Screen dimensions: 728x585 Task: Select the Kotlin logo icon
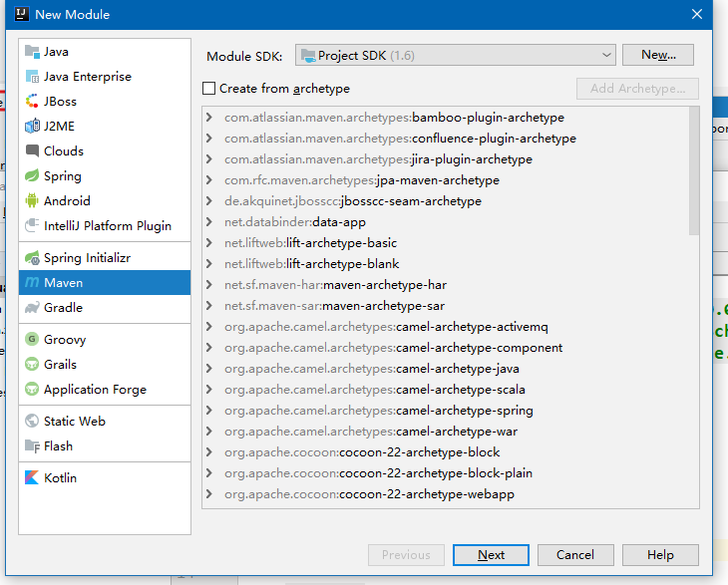(32, 477)
